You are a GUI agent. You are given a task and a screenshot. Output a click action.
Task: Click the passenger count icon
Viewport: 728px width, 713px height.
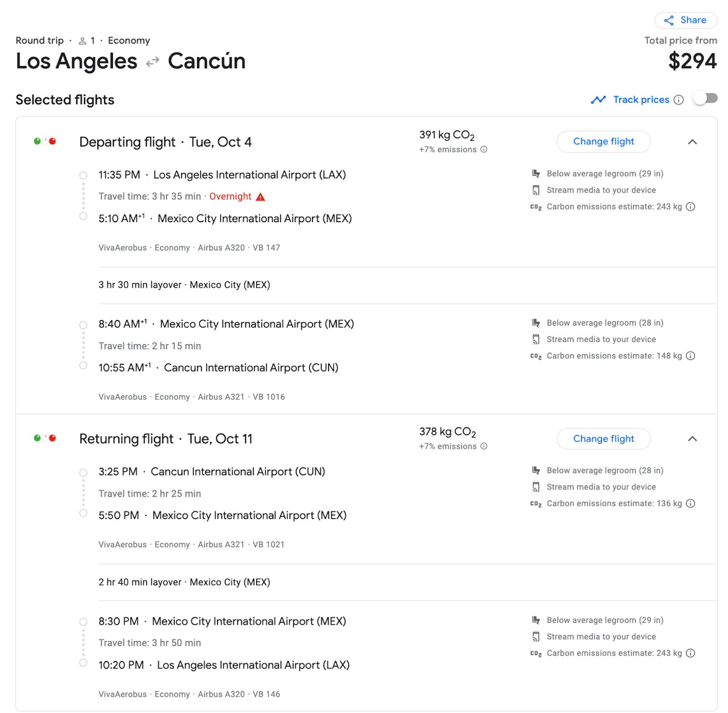tap(83, 40)
